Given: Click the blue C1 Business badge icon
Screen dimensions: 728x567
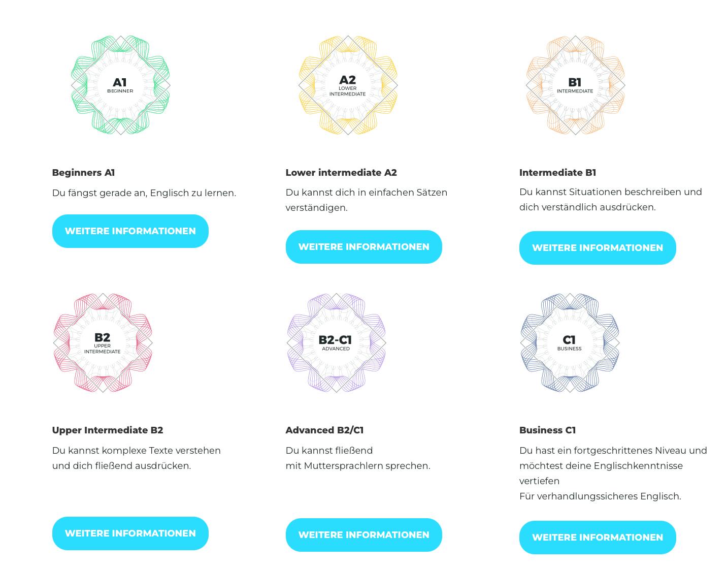Looking at the screenshot, I should (x=570, y=343).
